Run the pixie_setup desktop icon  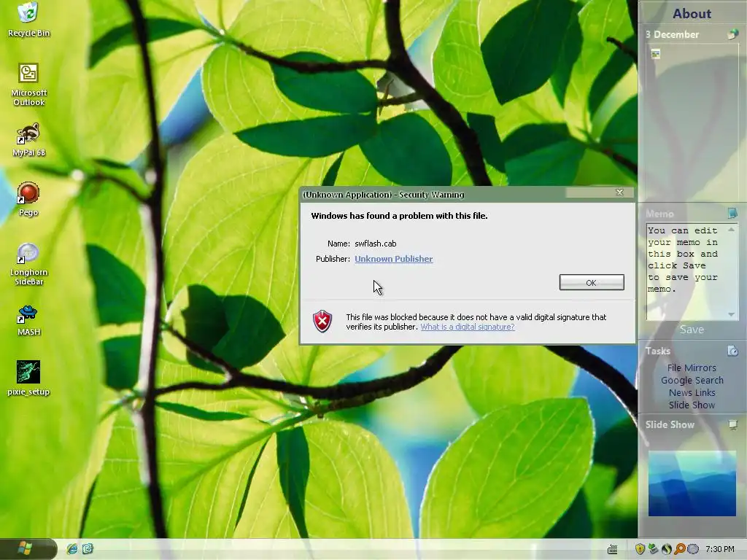[x=28, y=378]
